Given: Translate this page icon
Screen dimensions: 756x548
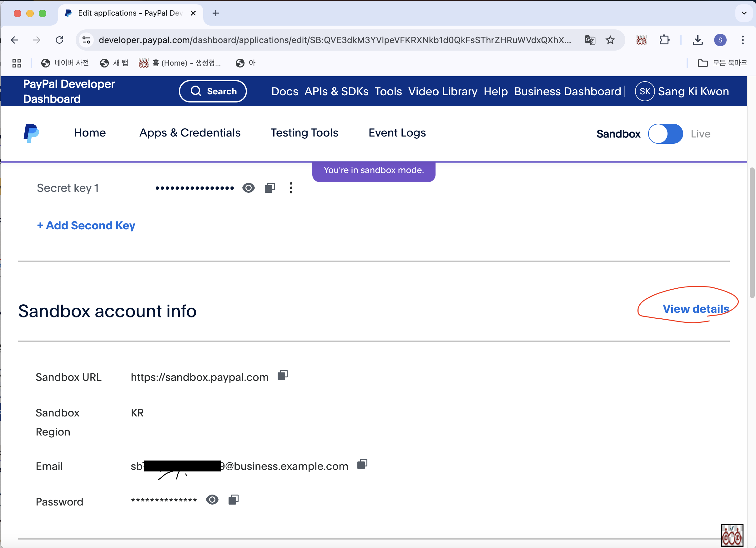Looking at the screenshot, I should [x=590, y=40].
